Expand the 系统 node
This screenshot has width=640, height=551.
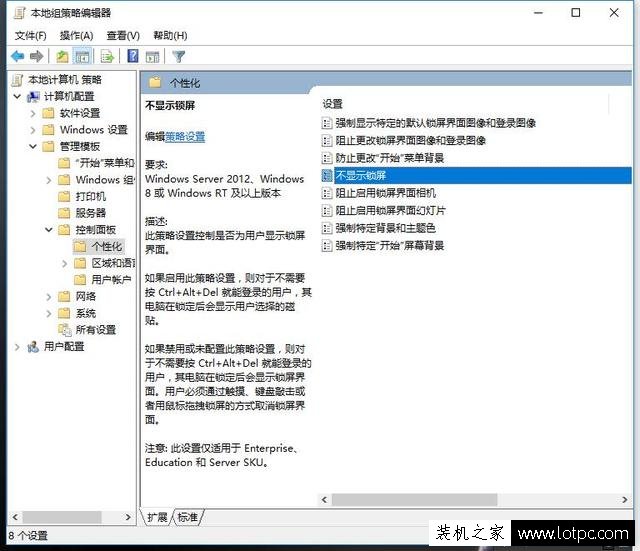[49, 313]
